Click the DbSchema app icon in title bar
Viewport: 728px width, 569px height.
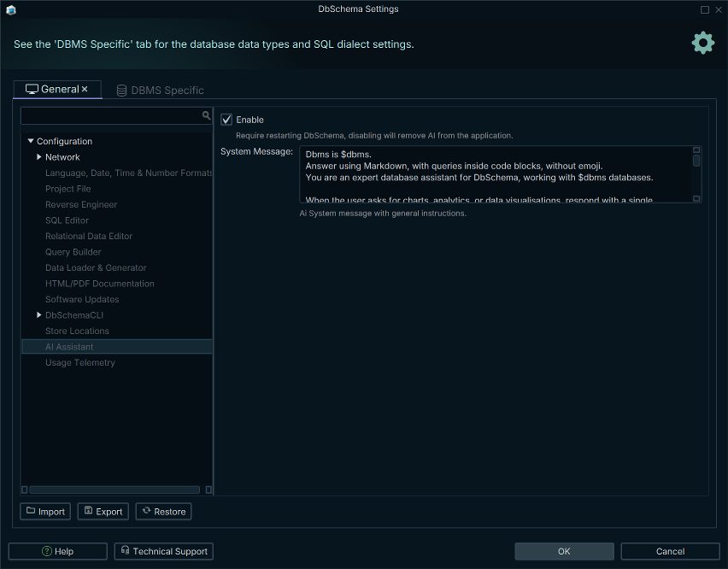[11, 9]
